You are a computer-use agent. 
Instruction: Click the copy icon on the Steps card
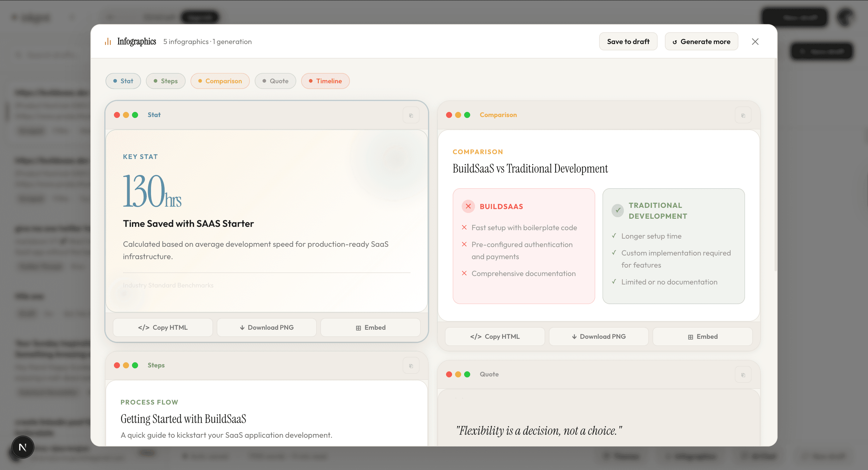[x=411, y=366]
